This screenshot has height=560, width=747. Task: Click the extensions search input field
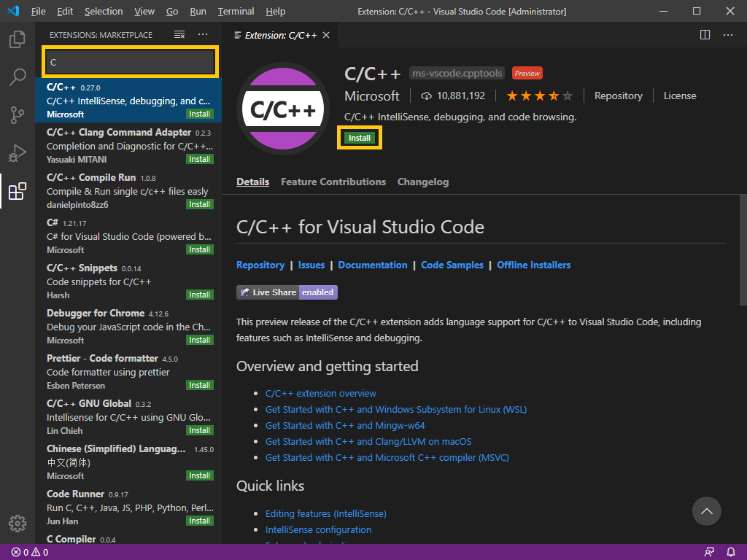(x=130, y=62)
